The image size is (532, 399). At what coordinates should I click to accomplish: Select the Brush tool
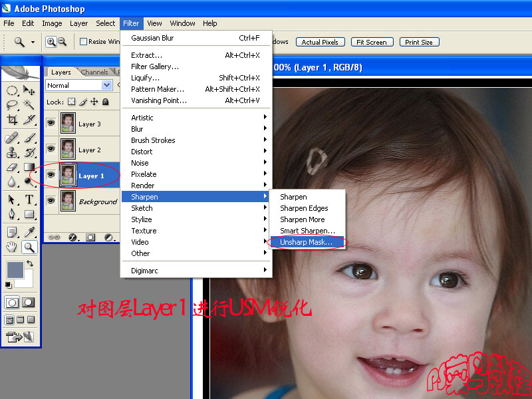[29, 138]
